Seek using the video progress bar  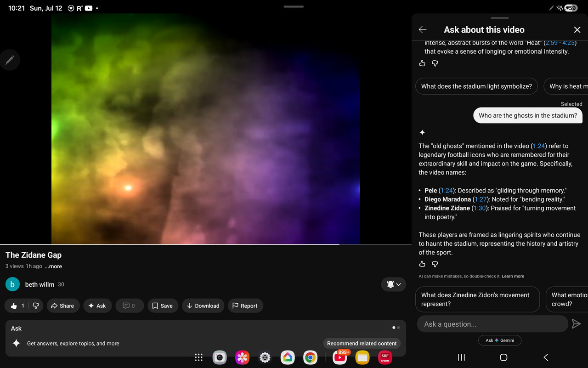(206, 244)
